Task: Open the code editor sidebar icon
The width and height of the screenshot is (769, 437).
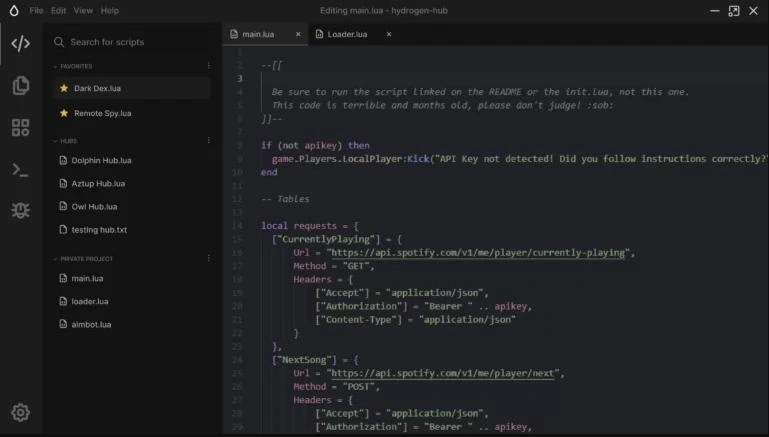Action: tap(21, 44)
